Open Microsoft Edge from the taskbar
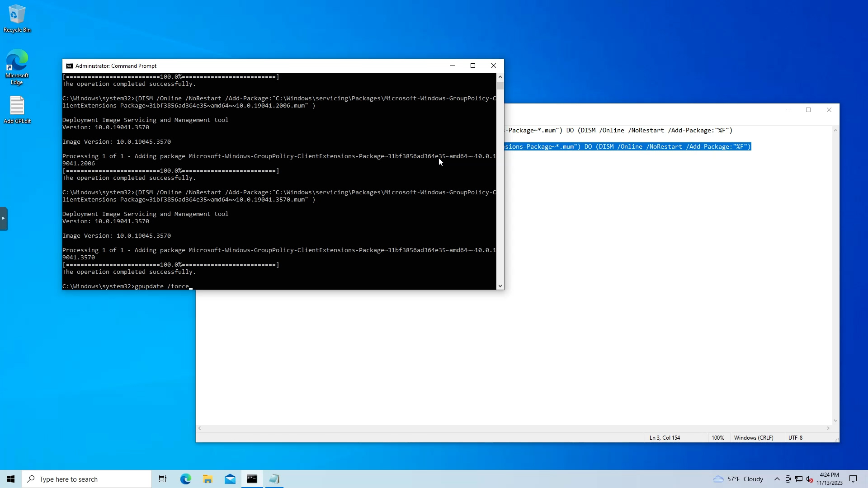This screenshot has height=488, width=868. pyautogui.click(x=185, y=479)
